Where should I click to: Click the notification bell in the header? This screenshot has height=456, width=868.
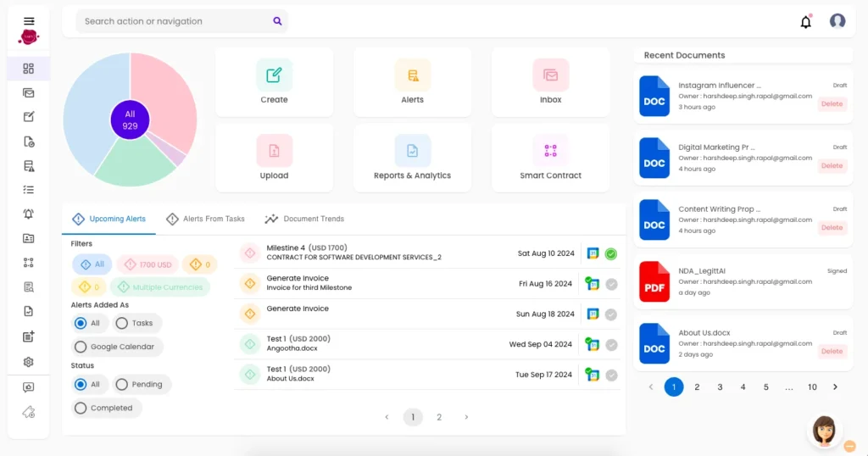pos(806,21)
